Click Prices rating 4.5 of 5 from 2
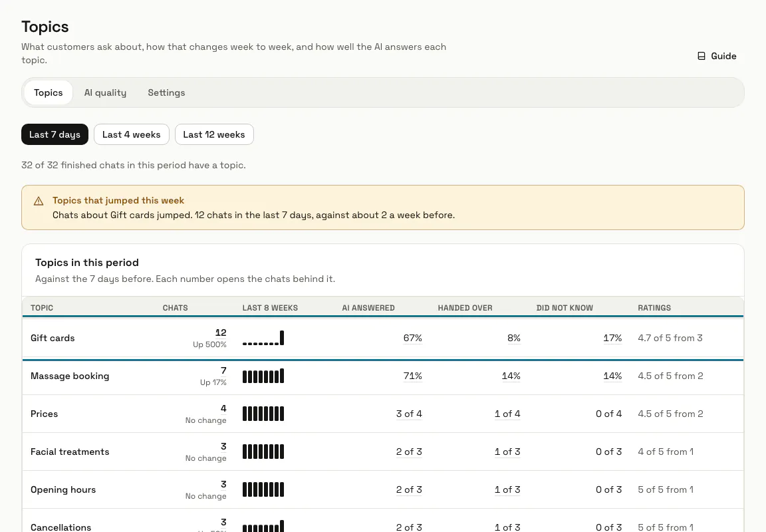Image resolution: width=766 pixels, height=532 pixels. 670,414
